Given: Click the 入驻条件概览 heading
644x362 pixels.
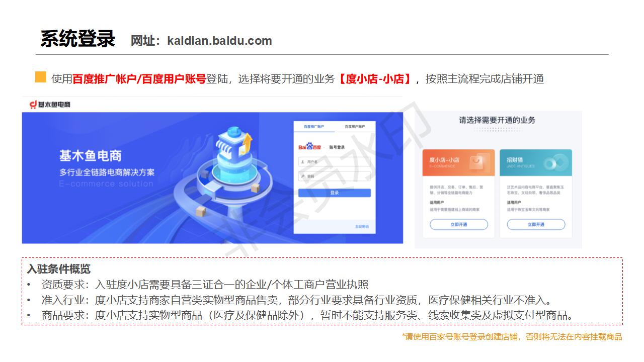Looking at the screenshot, I should (x=59, y=268).
